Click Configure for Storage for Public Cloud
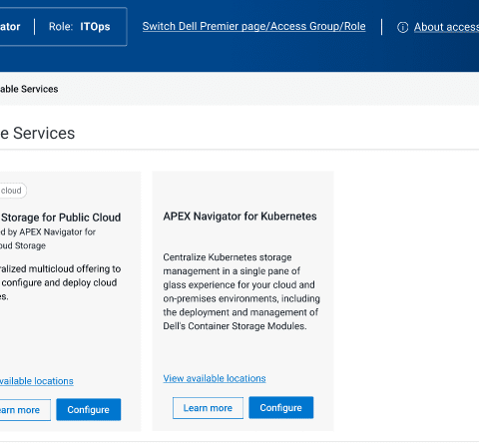 pyautogui.click(x=89, y=409)
